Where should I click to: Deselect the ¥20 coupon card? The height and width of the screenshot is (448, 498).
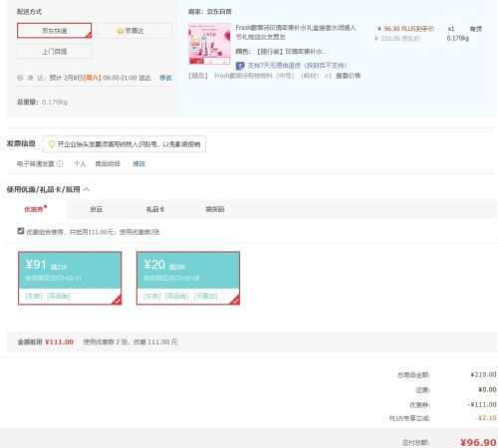188,278
